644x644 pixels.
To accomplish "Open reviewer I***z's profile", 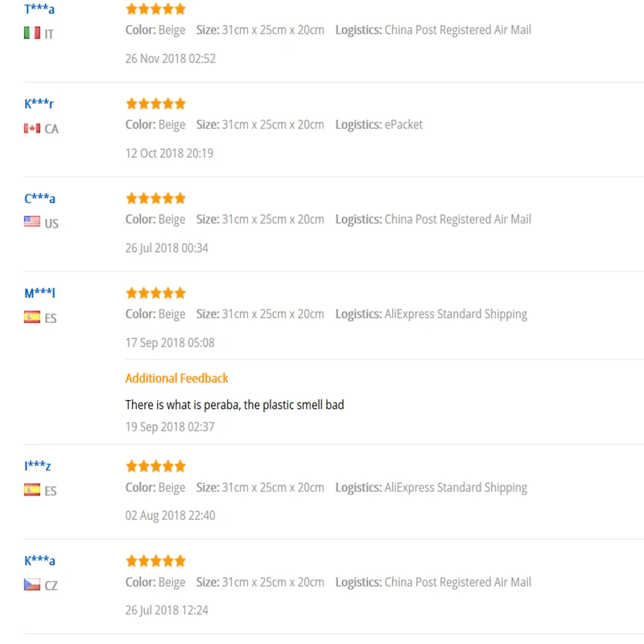I will click(37, 466).
